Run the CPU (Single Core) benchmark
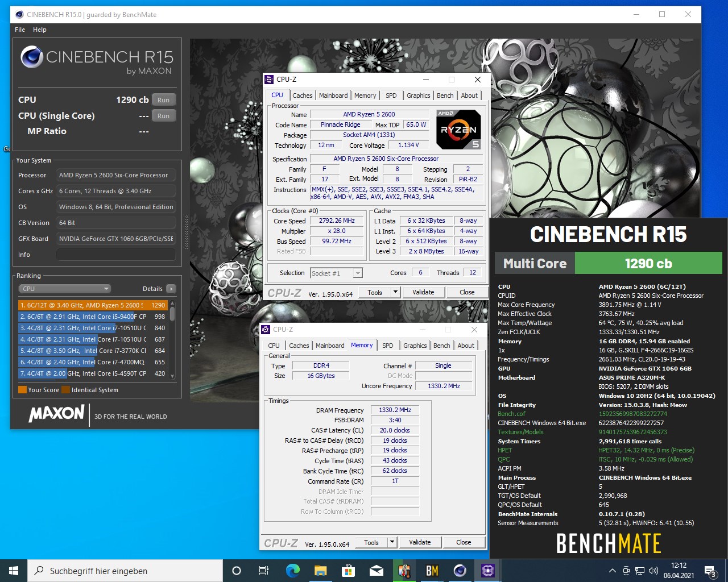728x582 pixels. (x=164, y=116)
